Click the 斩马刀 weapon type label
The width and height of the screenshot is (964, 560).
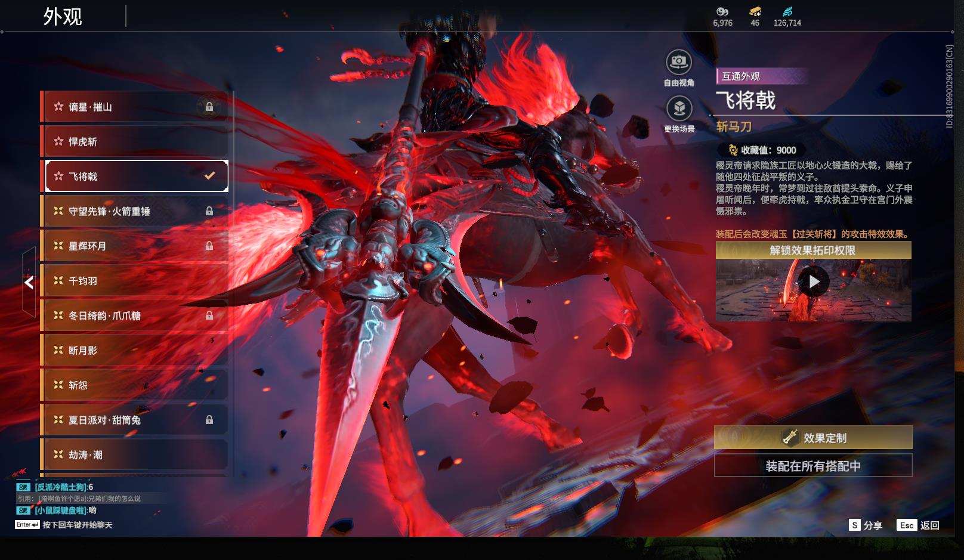[734, 127]
